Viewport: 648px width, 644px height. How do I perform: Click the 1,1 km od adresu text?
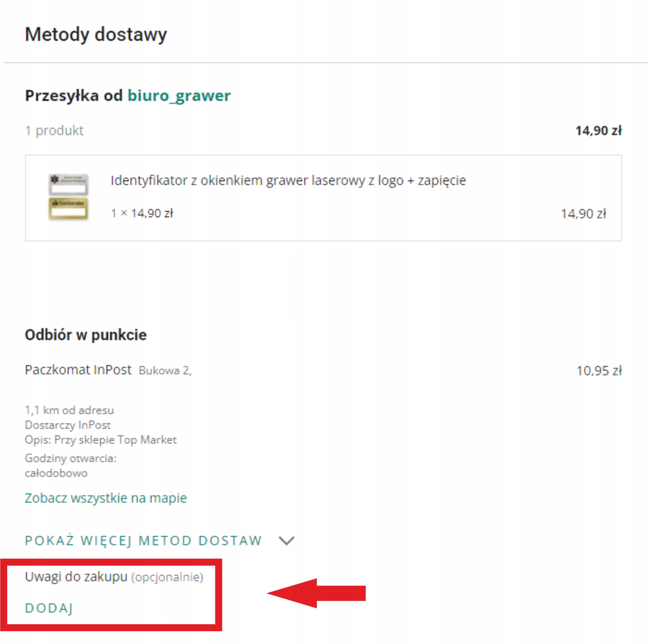coord(70,410)
